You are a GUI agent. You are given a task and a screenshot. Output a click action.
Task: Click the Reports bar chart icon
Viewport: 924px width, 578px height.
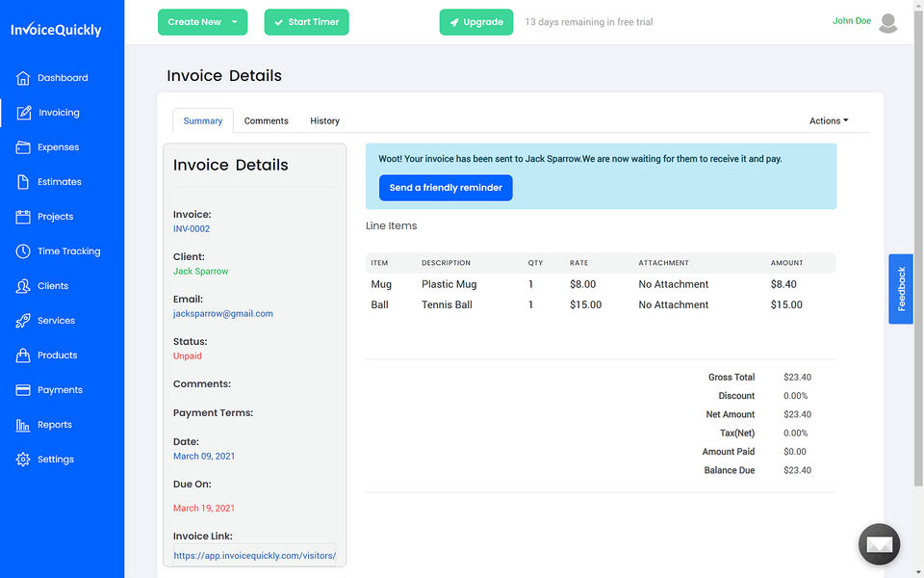tap(23, 425)
